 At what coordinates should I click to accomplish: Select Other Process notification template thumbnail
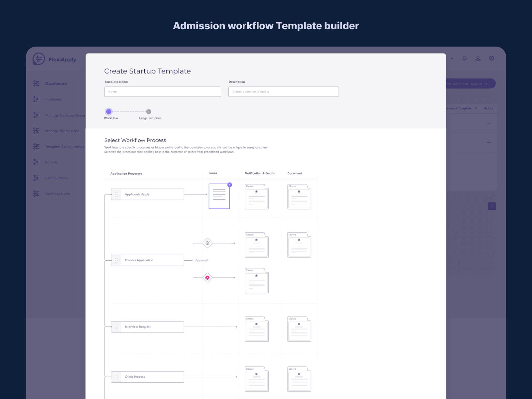click(x=257, y=379)
